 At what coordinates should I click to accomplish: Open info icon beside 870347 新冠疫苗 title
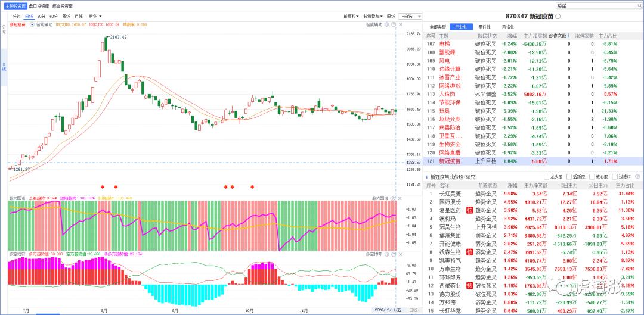coord(558,17)
